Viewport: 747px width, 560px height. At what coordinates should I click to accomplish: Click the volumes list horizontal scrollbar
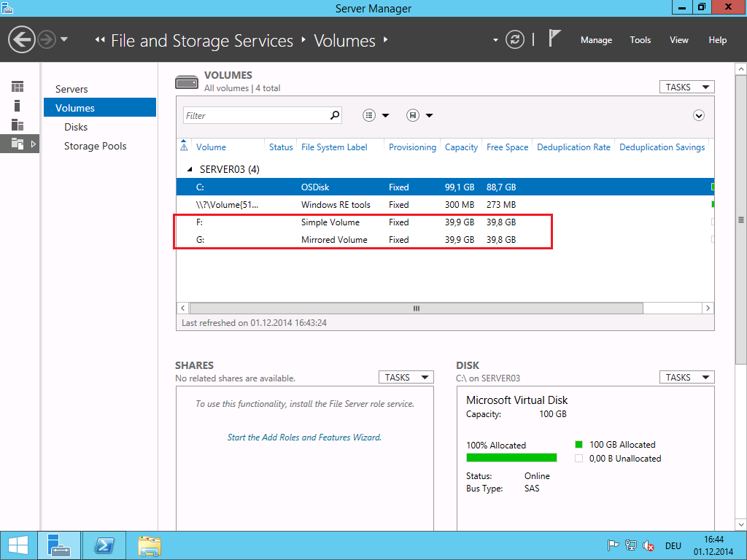coord(416,308)
